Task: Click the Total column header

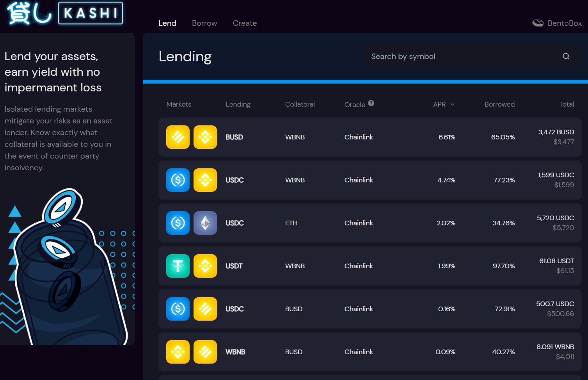Action: pyautogui.click(x=567, y=104)
